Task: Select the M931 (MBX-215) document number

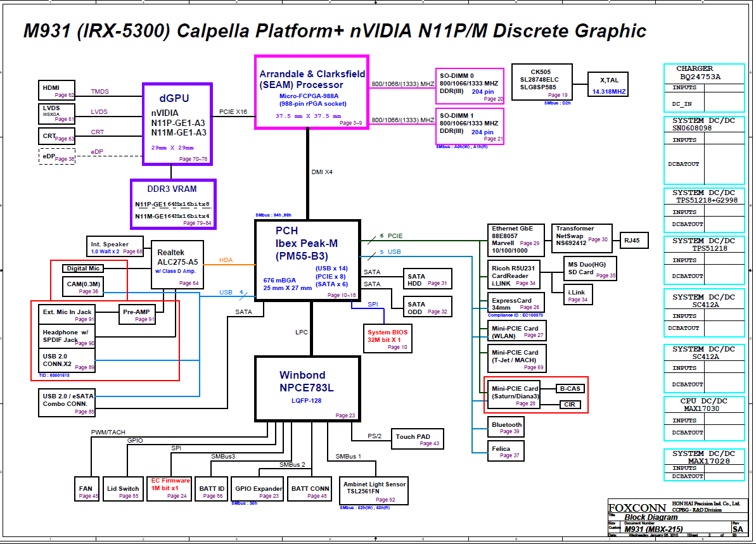Action: 653,529
